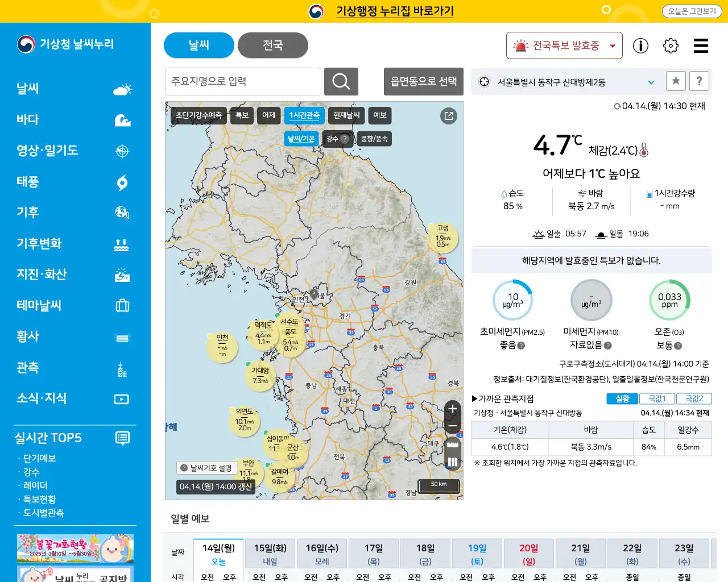Click the map fullscreen expand icon
The image size is (728, 582).
449,115
